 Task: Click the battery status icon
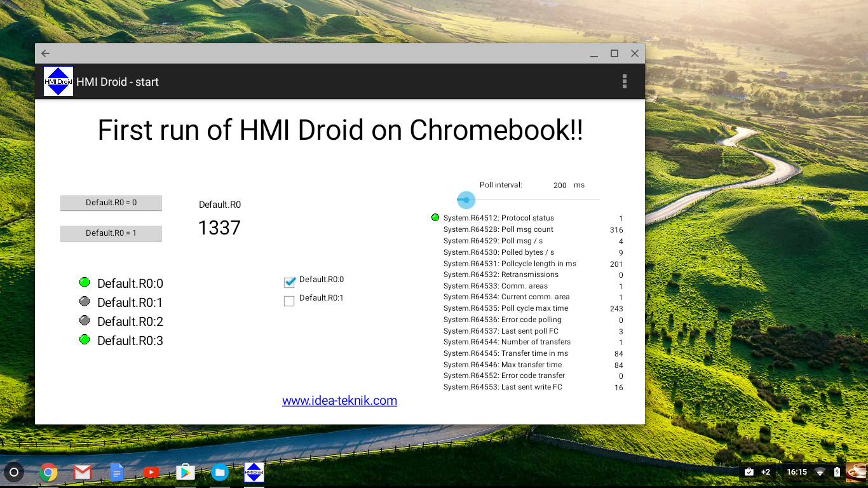(837, 472)
